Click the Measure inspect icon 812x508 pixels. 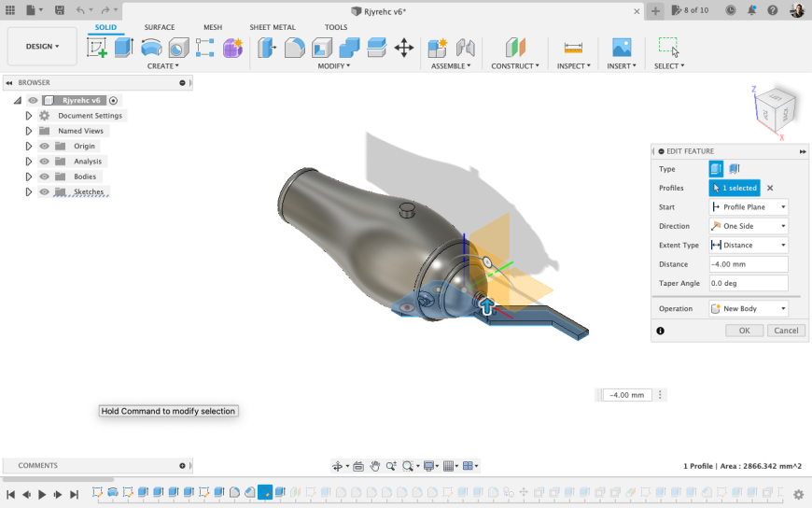[573, 48]
